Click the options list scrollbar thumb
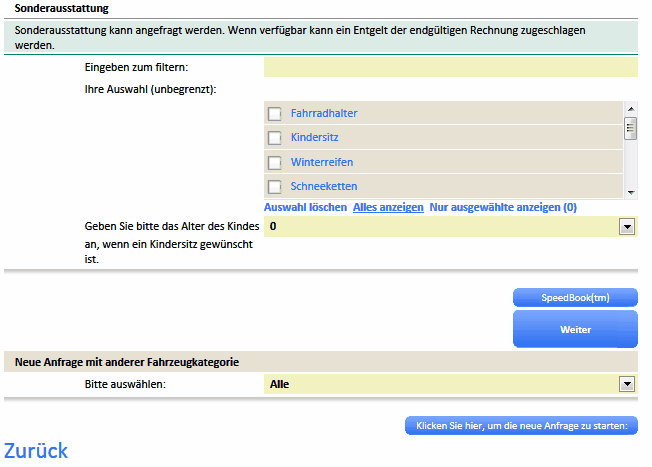Screen dimensions: 652x467 pyautogui.click(x=630, y=127)
